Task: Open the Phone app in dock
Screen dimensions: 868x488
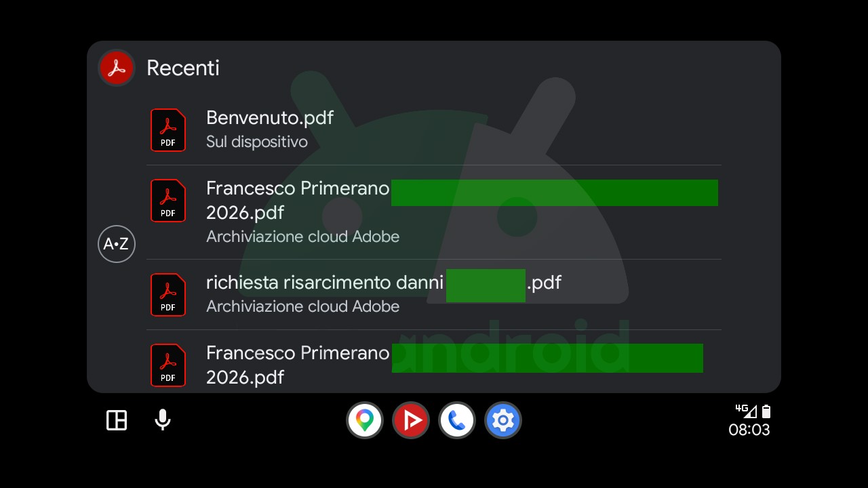Action: (457, 420)
